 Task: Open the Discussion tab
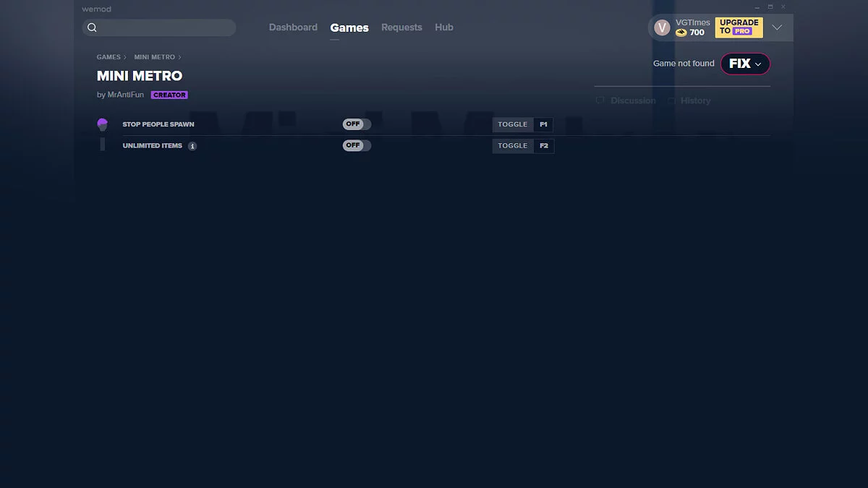coord(626,100)
